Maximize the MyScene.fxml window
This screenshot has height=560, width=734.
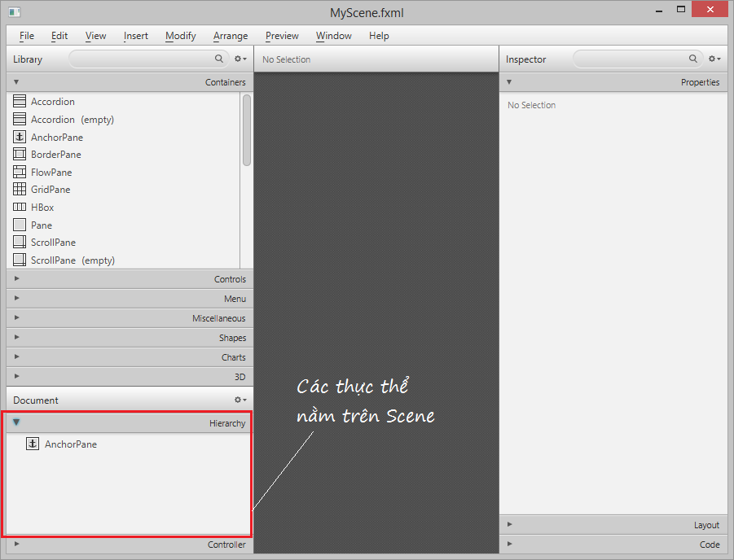click(x=680, y=9)
